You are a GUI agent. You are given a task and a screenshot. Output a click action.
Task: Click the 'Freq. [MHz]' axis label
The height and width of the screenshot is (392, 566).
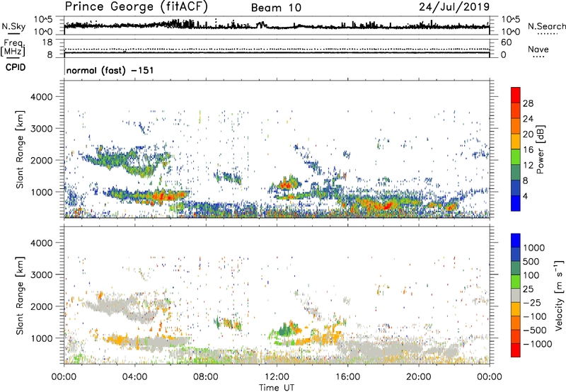click(x=13, y=48)
